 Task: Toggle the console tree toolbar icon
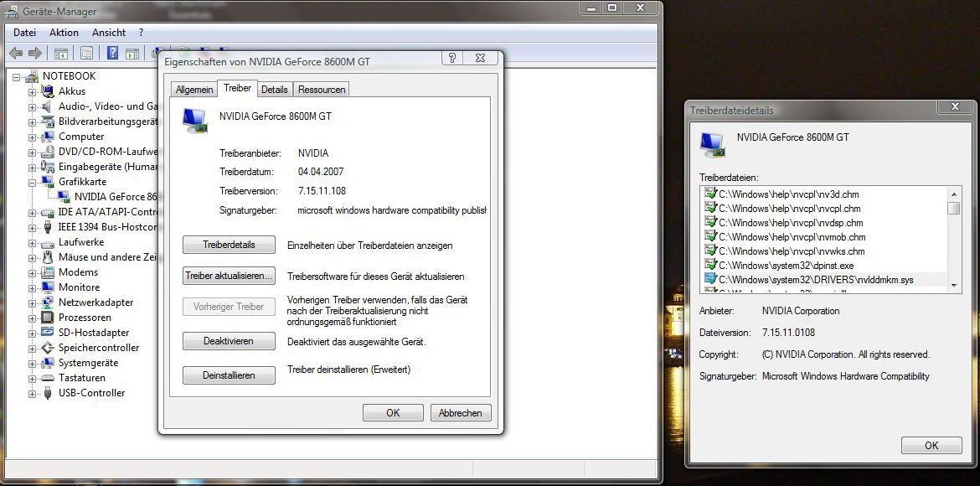(x=61, y=53)
